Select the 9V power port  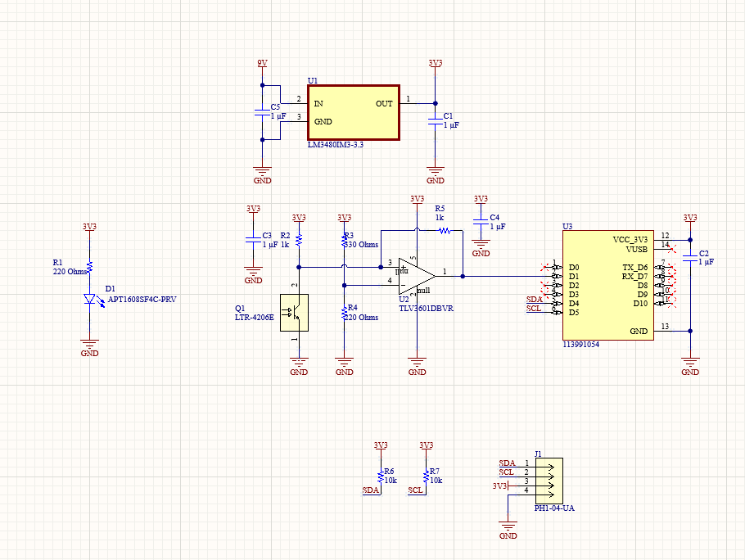(262, 64)
